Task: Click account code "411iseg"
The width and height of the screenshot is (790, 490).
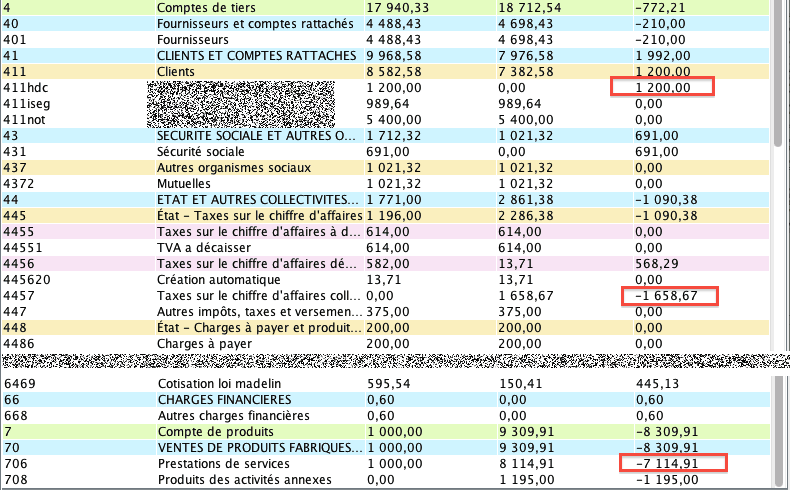Action: pyautogui.click(x=27, y=104)
